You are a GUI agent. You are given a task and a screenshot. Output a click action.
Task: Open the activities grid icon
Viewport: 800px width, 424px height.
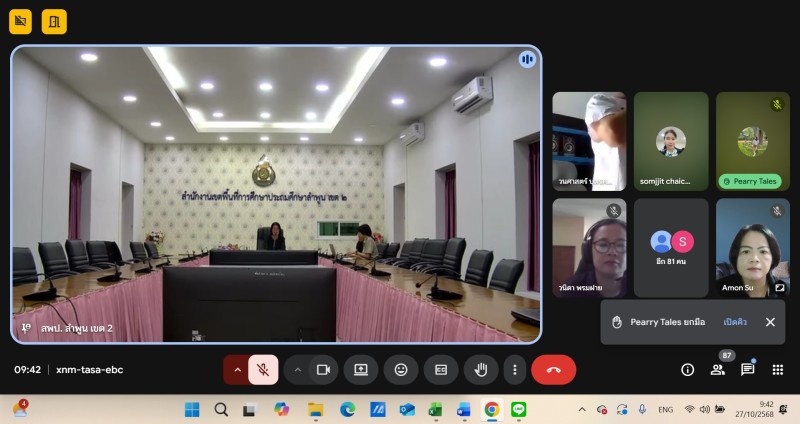tap(778, 369)
